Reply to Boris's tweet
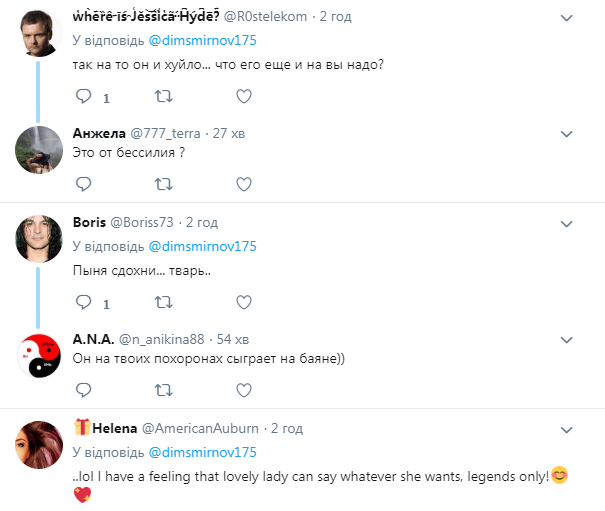This screenshot has height=511, width=605. coord(84,302)
